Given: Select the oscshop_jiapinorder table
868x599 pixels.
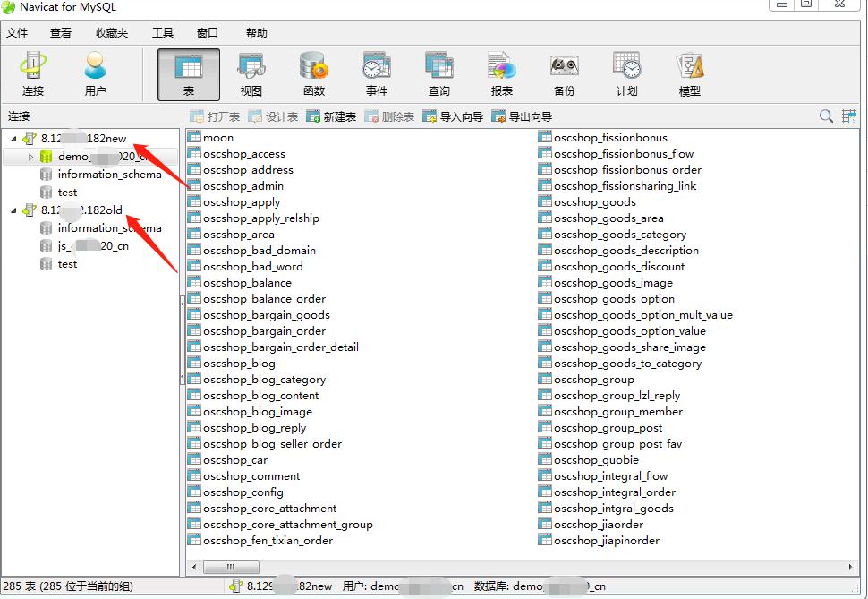Looking at the screenshot, I should (607, 540).
